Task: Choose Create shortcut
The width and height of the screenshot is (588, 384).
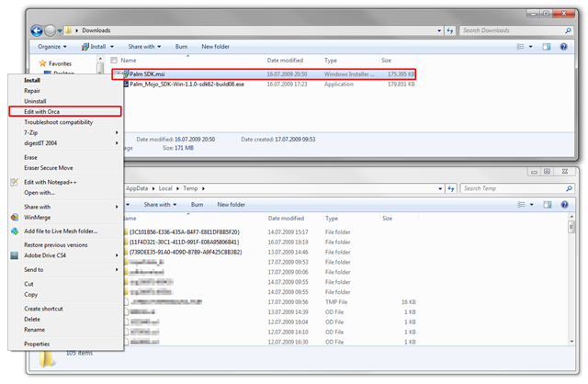Action: (65, 309)
